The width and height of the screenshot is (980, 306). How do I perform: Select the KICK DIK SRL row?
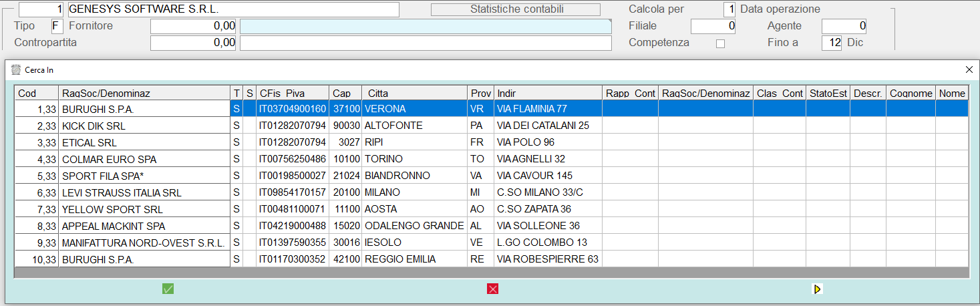(x=144, y=126)
